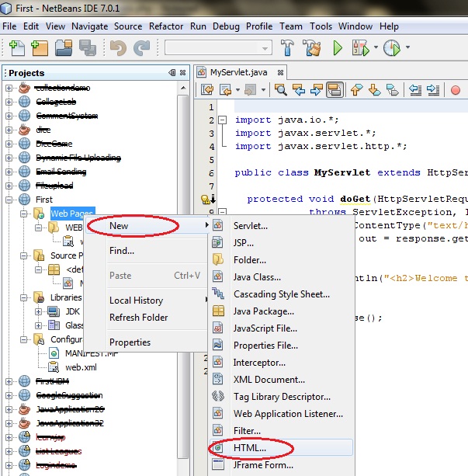Click Next Bookmark down-arrow icon

point(375,90)
